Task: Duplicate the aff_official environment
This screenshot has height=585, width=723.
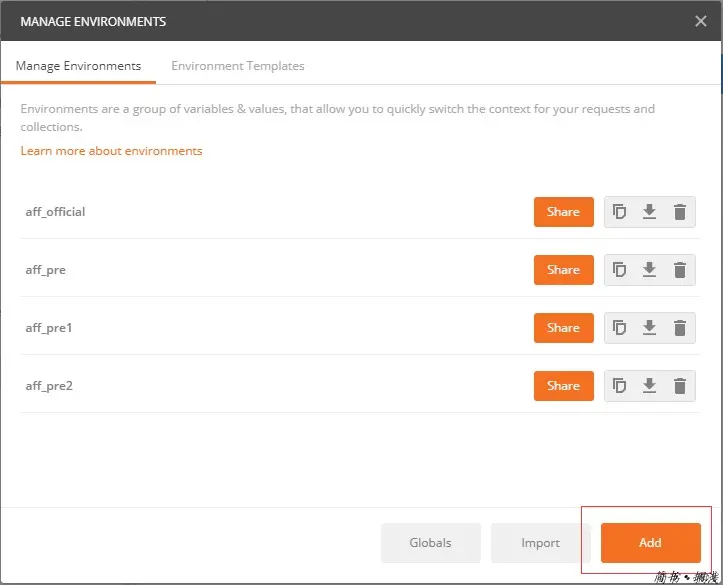Action: [x=619, y=212]
